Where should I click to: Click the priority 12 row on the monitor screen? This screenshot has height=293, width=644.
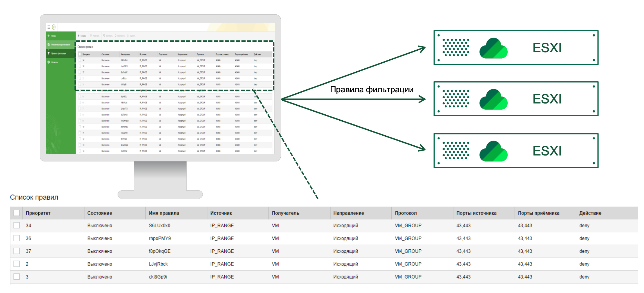pos(175,139)
